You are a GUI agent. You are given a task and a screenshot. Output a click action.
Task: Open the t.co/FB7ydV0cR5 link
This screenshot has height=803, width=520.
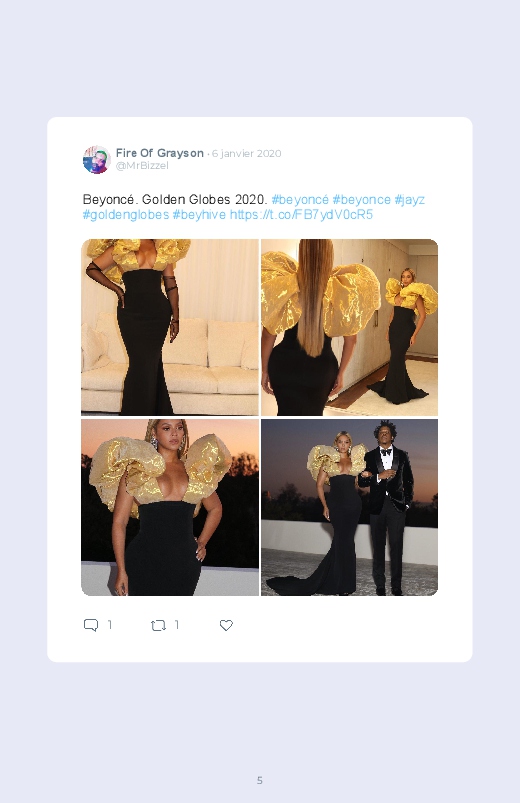point(301,214)
